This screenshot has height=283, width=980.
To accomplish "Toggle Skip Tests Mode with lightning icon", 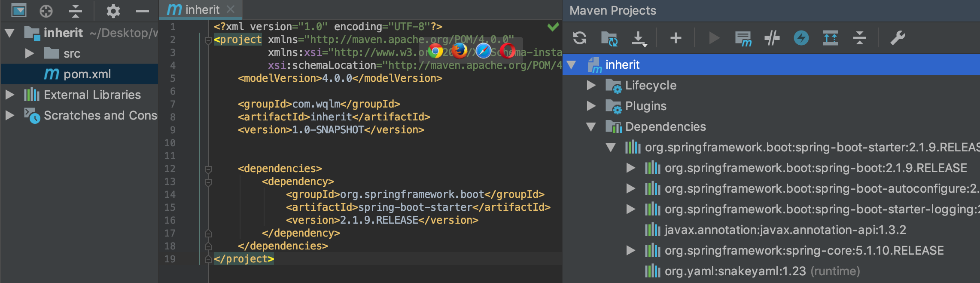I will [x=801, y=38].
